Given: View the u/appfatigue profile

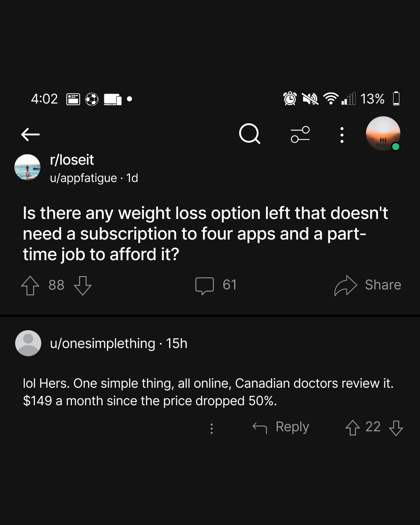Looking at the screenshot, I should tap(83, 178).
